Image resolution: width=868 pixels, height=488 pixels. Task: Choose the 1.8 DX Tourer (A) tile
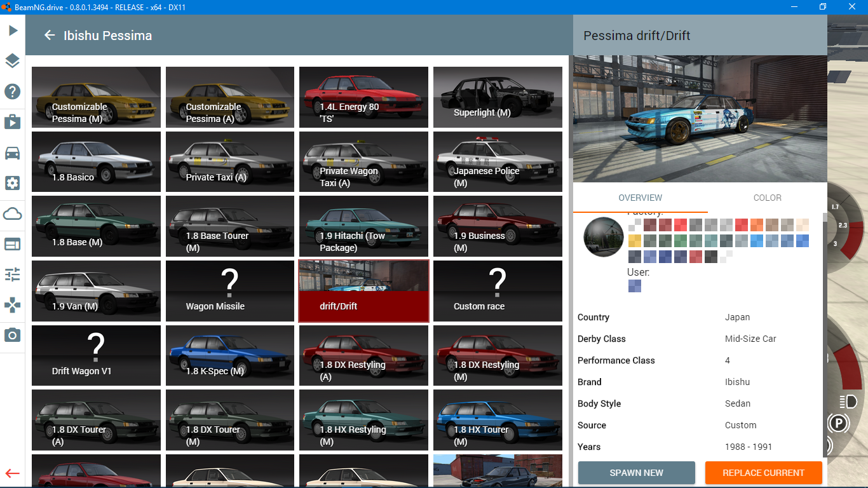tap(96, 421)
